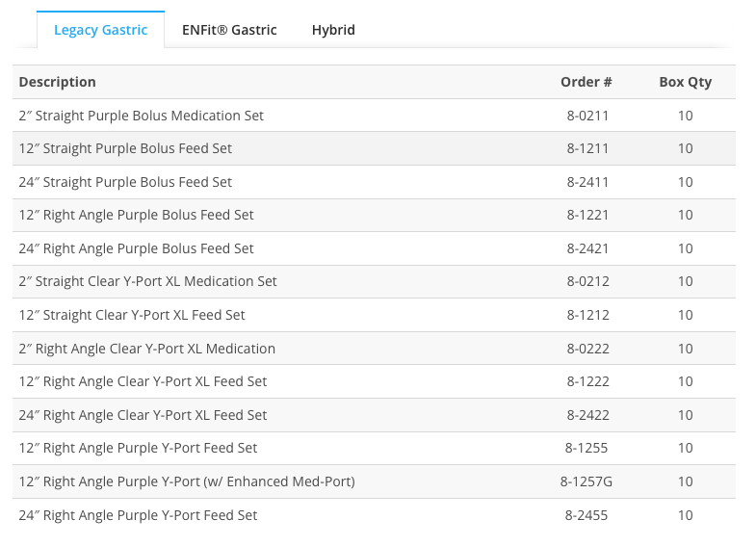The width and height of the screenshot is (756, 546).
Task: Click order number 8-1255
Action: [587, 448]
